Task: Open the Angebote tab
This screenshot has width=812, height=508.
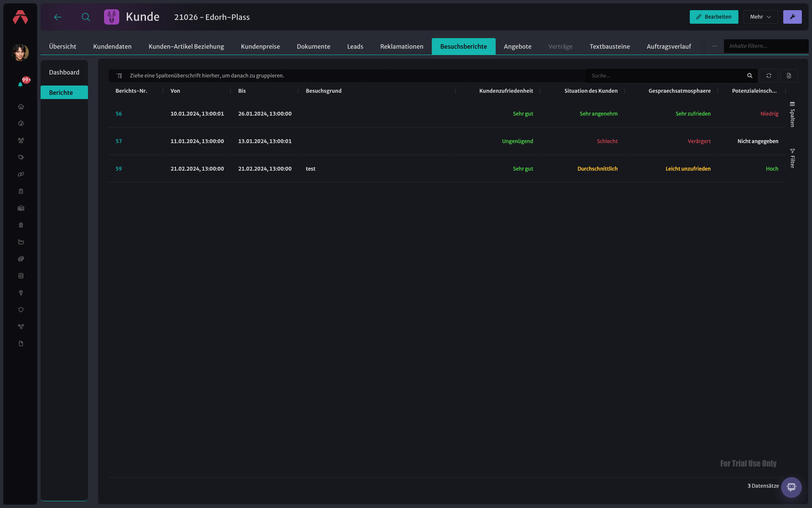Action: [x=518, y=47]
